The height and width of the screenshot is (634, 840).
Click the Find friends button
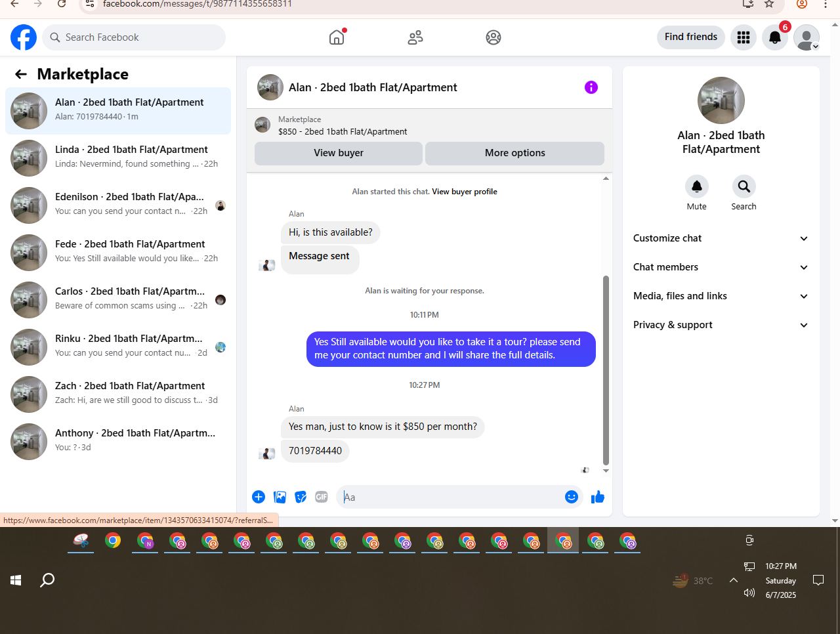[691, 37]
